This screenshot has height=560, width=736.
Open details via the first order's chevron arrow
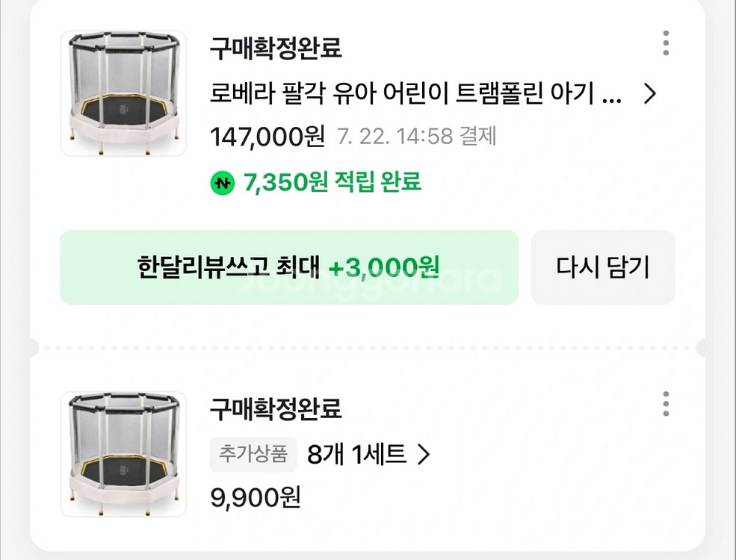tap(651, 95)
